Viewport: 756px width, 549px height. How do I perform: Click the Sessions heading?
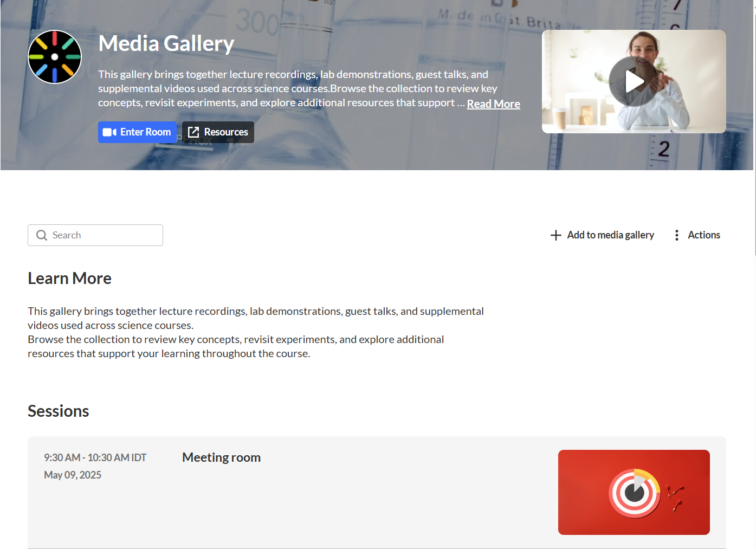tap(58, 411)
